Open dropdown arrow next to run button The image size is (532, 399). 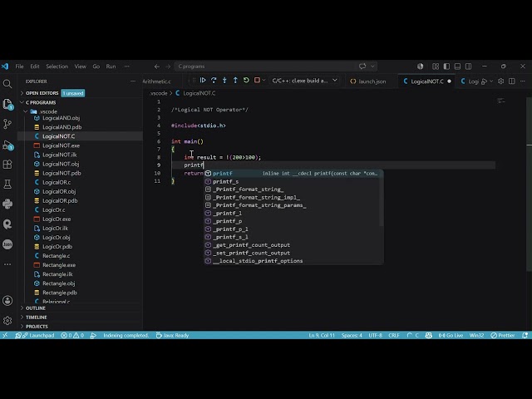[x=491, y=81]
